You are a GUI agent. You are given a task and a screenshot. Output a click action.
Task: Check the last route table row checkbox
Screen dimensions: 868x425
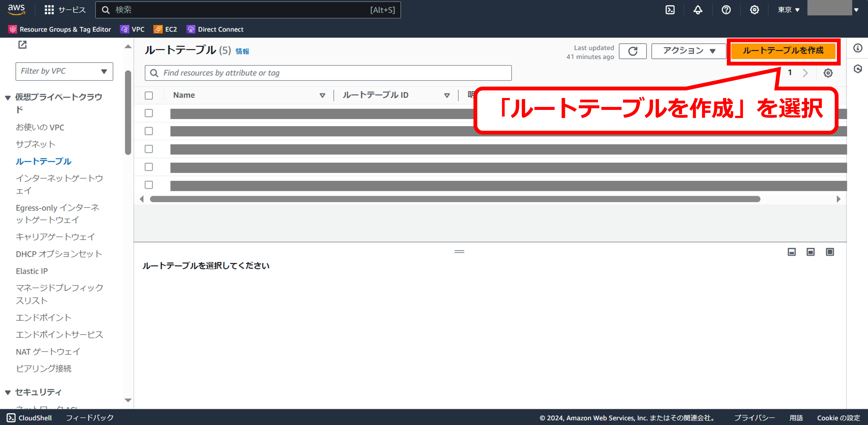click(149, 185)
